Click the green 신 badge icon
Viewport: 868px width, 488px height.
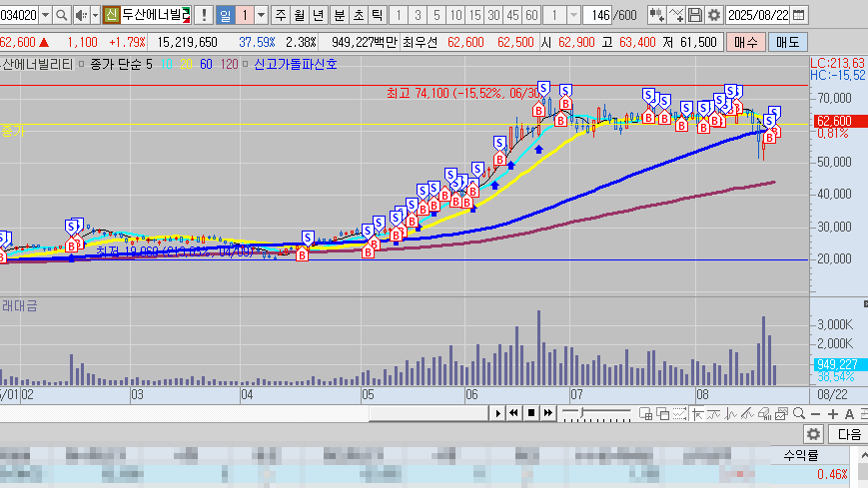[111, 15]
